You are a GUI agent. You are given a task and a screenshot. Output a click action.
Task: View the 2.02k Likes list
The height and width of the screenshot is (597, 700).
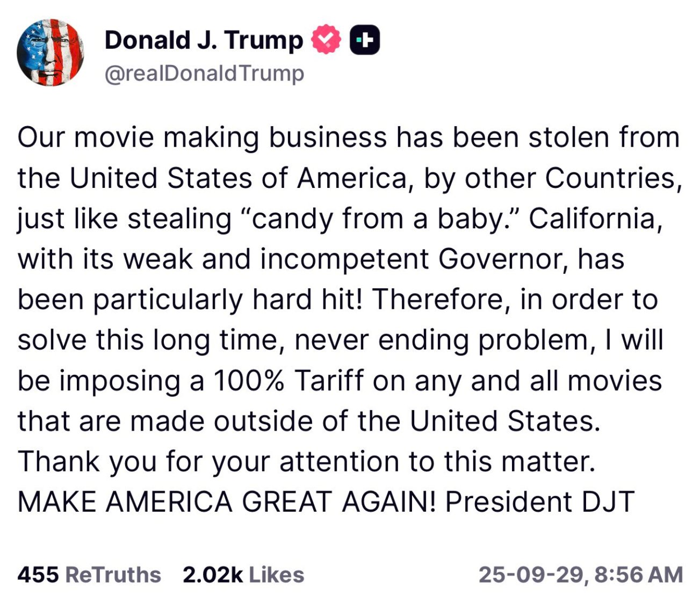243,574
